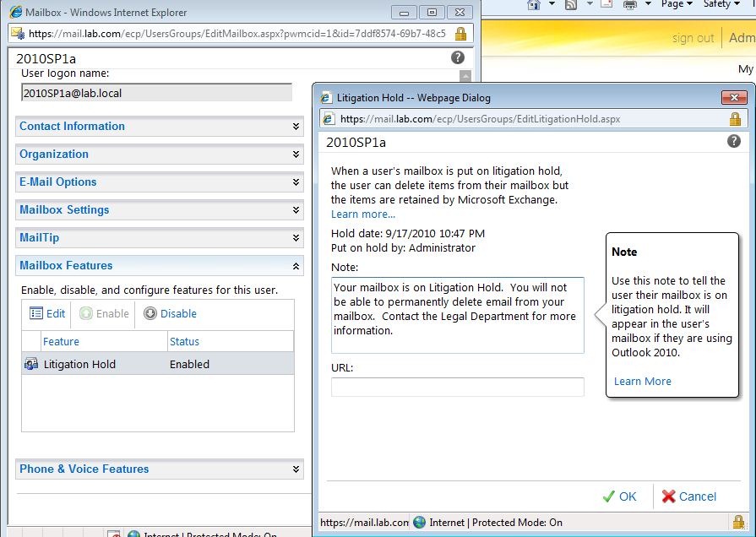756x537 pixels.
Task: Close the Litigation Hold webpage dialog
Action: click(734, 97)
